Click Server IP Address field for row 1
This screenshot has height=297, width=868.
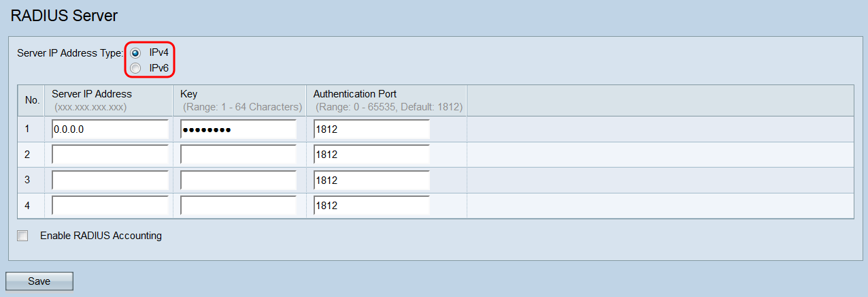click(110, 129)
